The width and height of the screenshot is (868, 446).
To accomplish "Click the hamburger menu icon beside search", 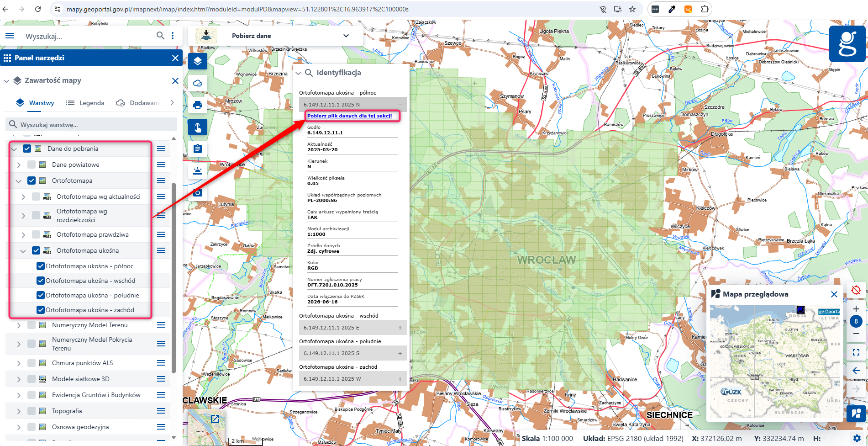I will [x=10, y=36].
